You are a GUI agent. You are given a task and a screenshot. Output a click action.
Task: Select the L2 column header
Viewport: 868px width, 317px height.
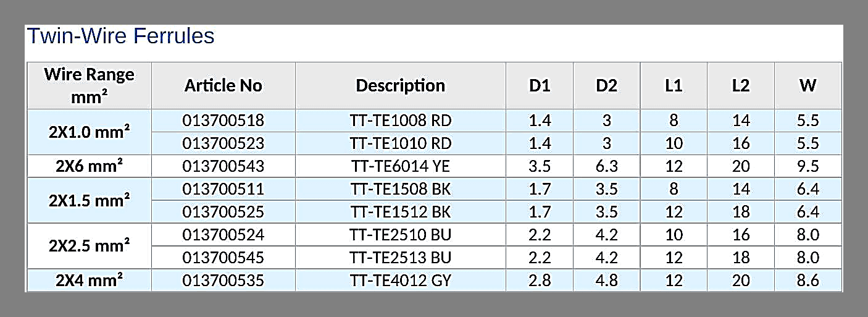coord(740,86)
